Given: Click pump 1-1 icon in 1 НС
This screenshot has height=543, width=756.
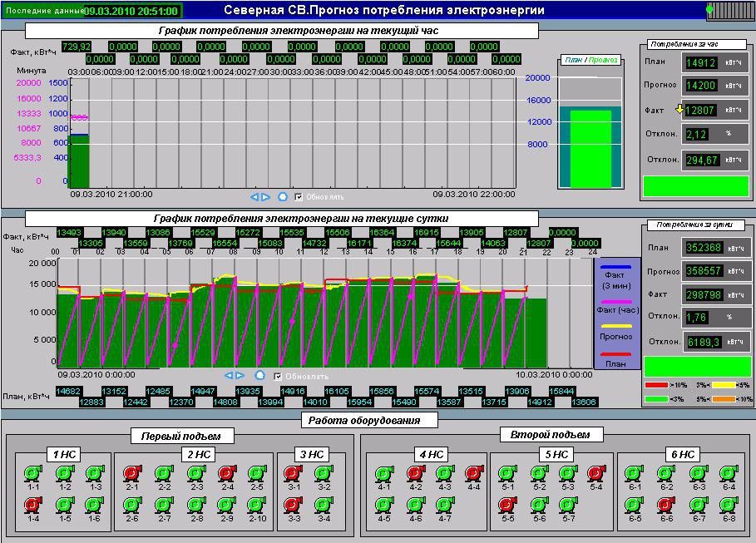Looking at the screenshot, I should [x=33, y=473].
